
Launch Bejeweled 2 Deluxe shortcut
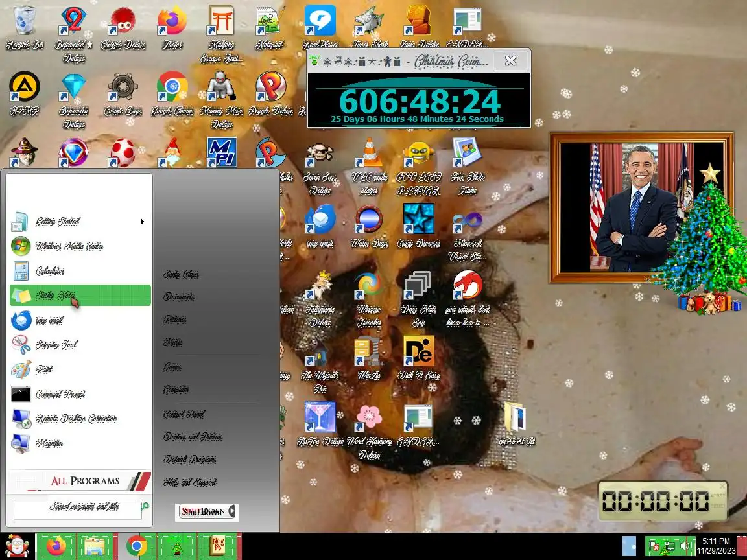click(73, 33)
